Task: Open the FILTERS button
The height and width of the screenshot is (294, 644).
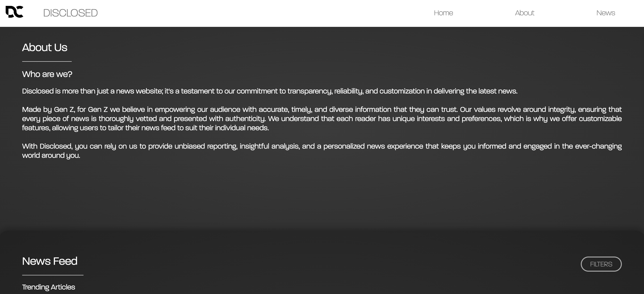Action: 601,264
